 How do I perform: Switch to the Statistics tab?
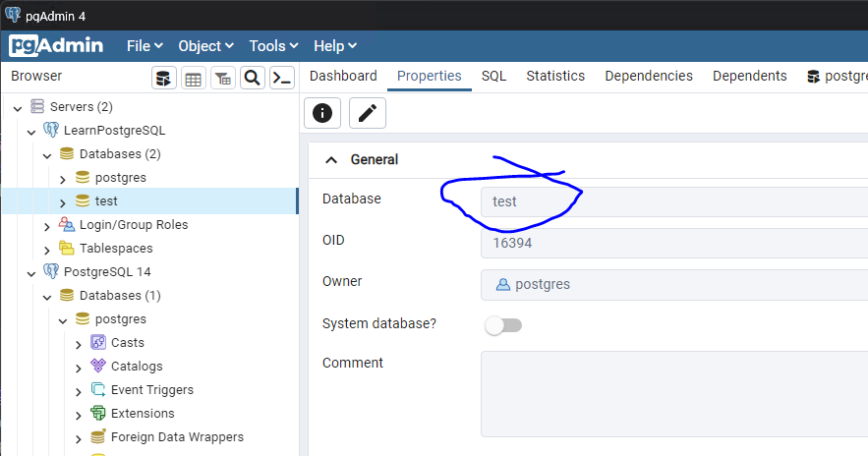coord(555,76)
